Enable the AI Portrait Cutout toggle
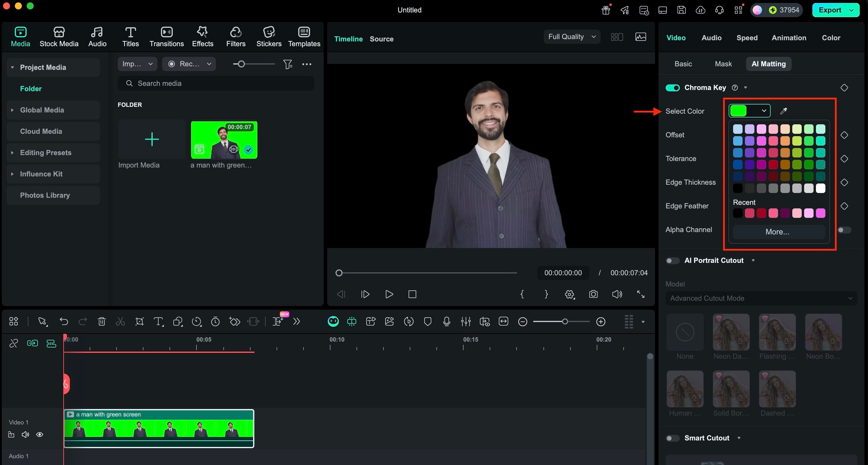The width and height of the screenshot is (868, 465). coord(672,260)
